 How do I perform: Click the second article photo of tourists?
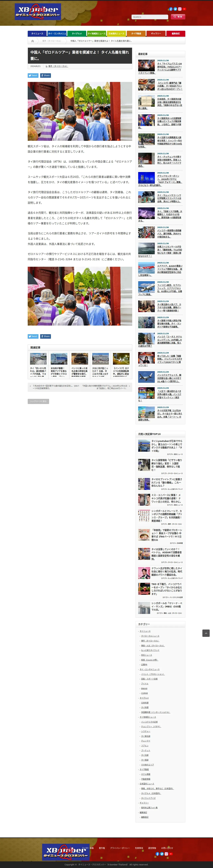(80, 296)
